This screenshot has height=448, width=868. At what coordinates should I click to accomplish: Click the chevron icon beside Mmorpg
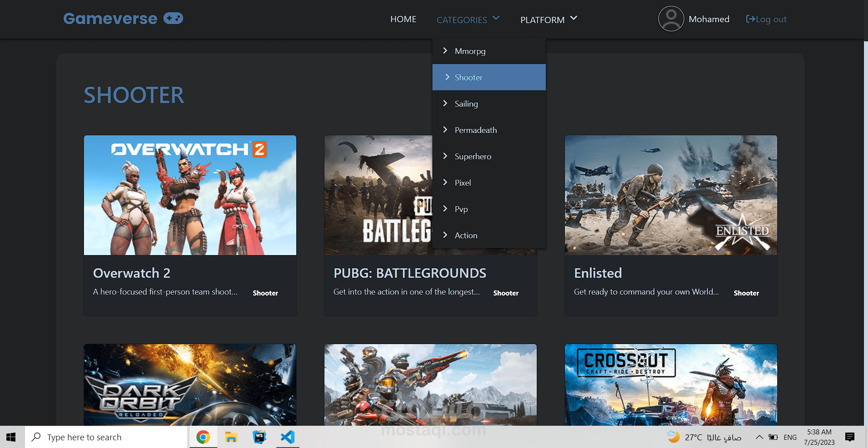[445, 51]
